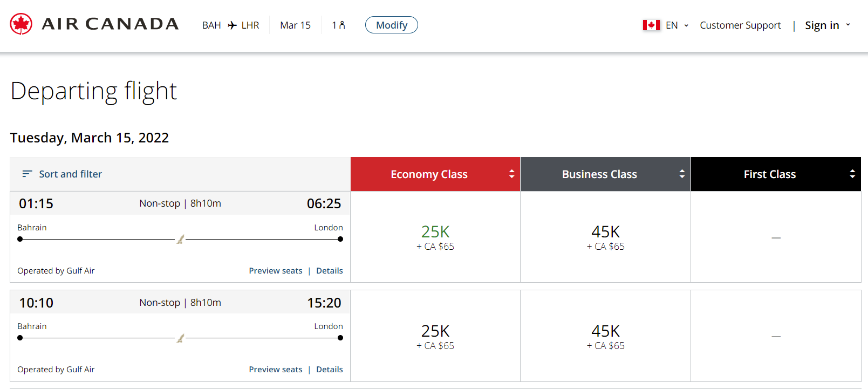Click the plane marker on 01:15 flight route
Screen dimensions: 868x389
pyautogui.click(x=181, y=239)
